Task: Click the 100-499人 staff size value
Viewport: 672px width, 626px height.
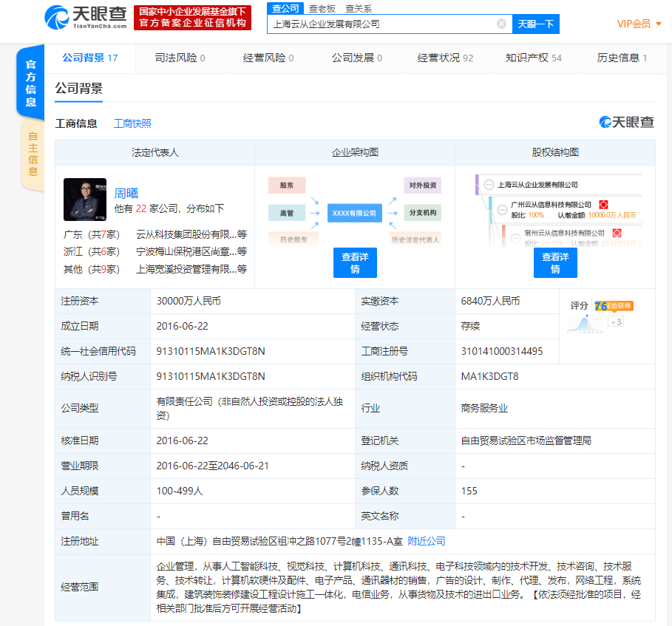Action: (x=180, y=491)
